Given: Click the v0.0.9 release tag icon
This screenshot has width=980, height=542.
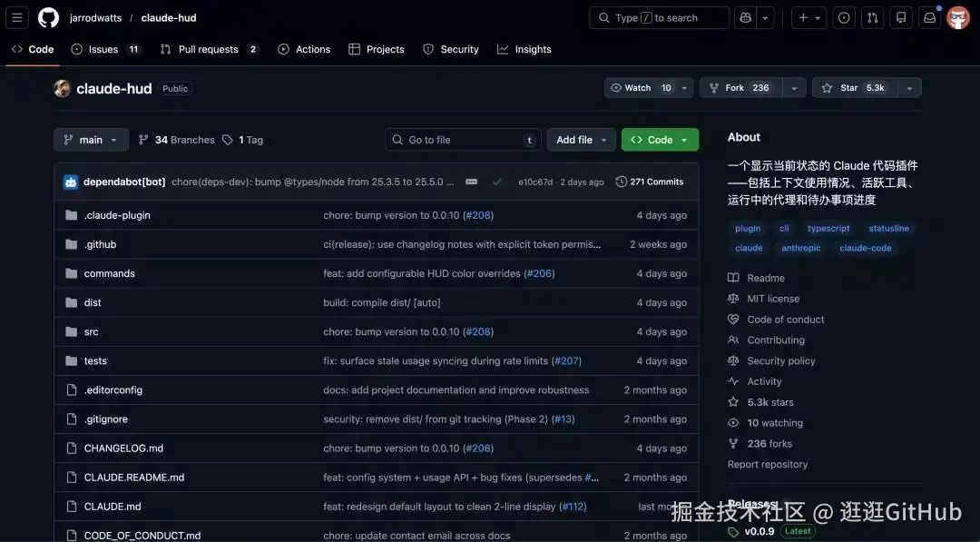Looking at the screenshot, I should pyautogui.click(x=733, y=531).
